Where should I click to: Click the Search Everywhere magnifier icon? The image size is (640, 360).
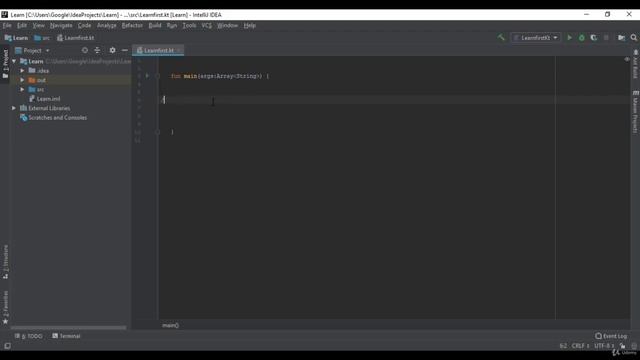point(633,38)
